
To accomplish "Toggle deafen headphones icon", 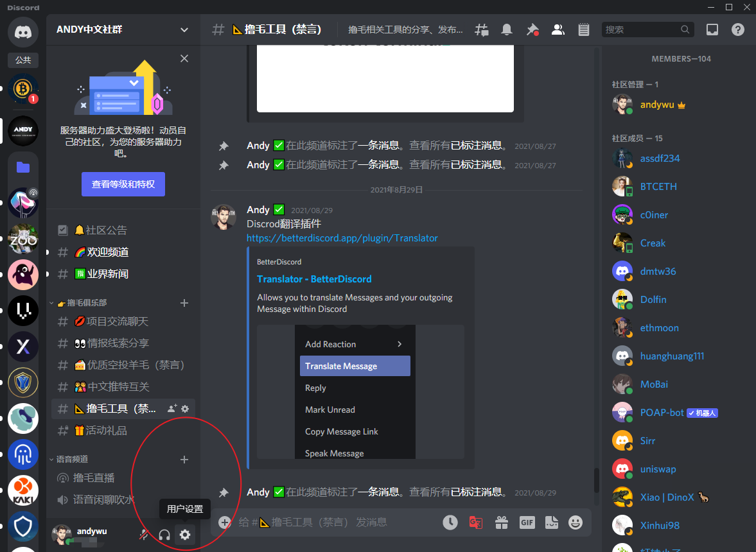I will [x=164, y=535].
